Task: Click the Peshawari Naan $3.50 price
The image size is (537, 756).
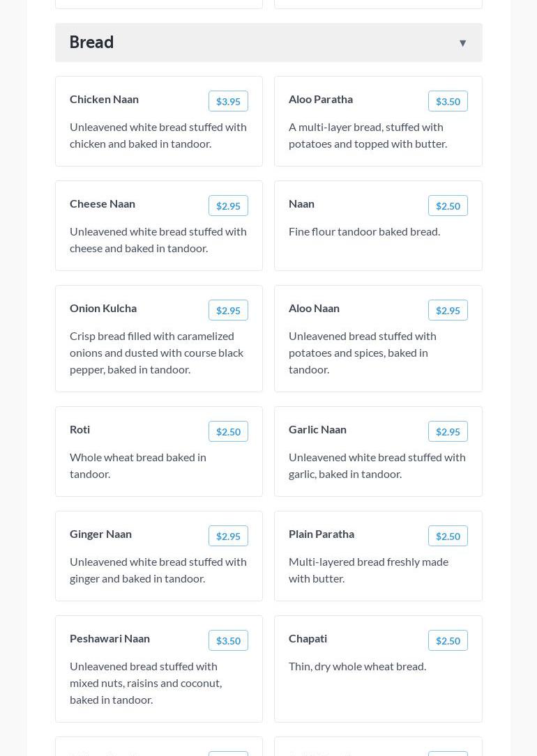Action: pyautogui.click(x=228, y=640)
